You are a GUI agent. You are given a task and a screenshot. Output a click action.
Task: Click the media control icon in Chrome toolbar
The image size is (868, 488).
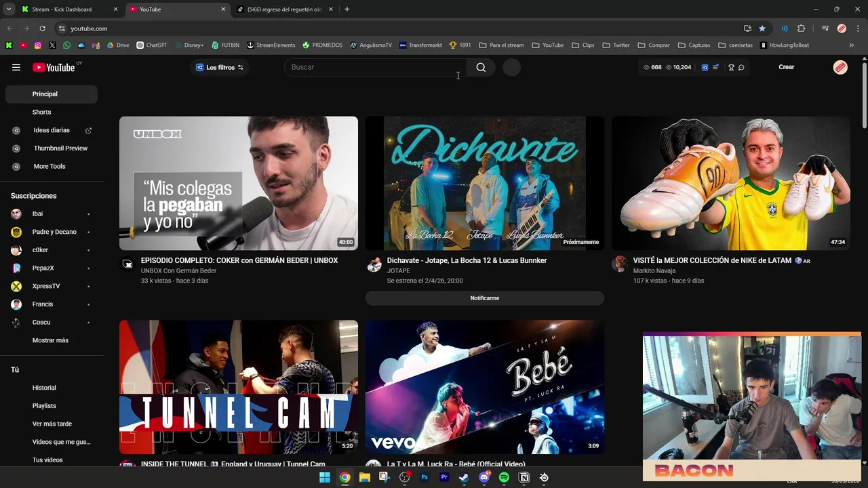tap(825, 28)
